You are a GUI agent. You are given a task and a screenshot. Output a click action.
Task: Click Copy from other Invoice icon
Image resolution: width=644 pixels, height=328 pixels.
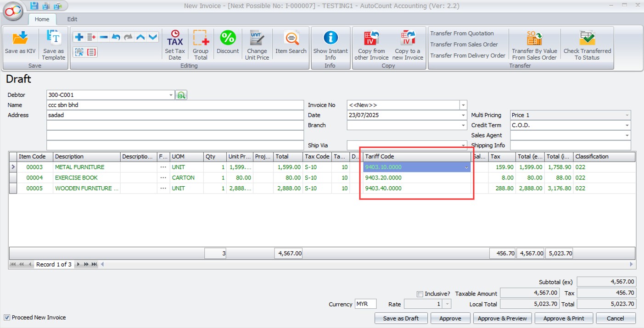point(371,39)
